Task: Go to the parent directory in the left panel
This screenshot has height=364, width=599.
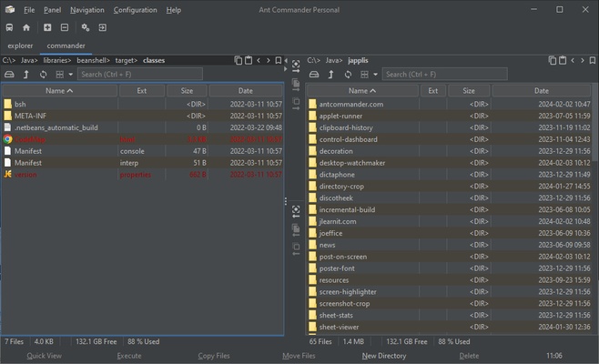Action: [26, 75]
